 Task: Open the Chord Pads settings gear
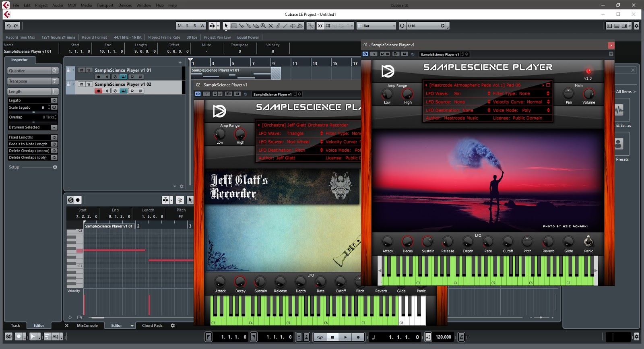click(173, 326)
